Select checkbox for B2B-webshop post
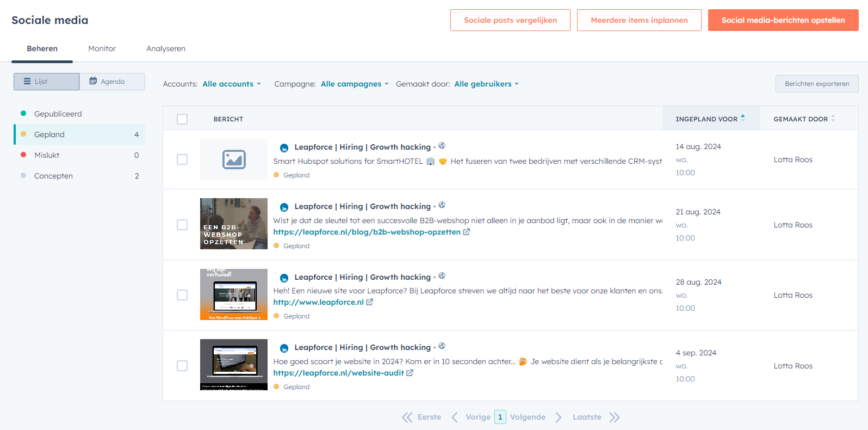Image resolution: width=868 pixels, height=430 pixels. [182, 225]
